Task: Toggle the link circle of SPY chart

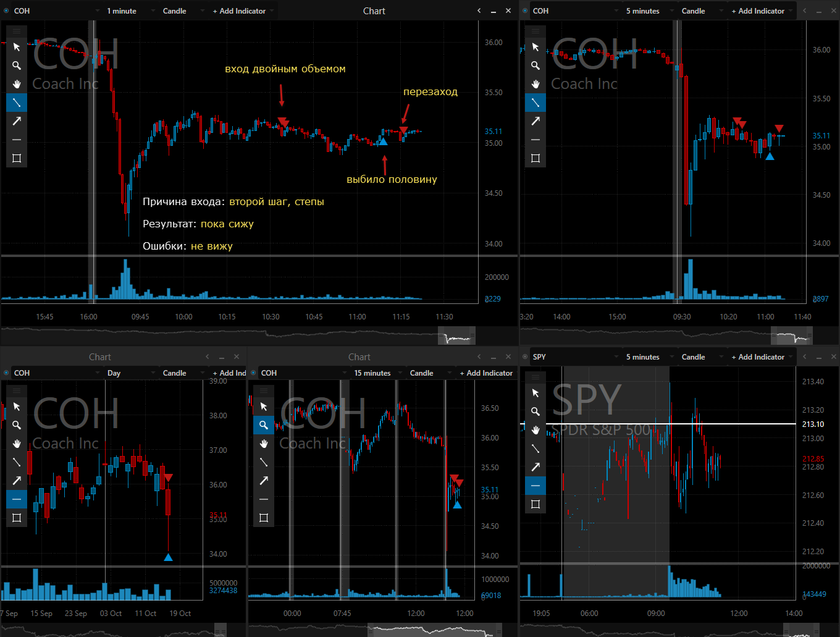Action: click(x=525, y=357)
